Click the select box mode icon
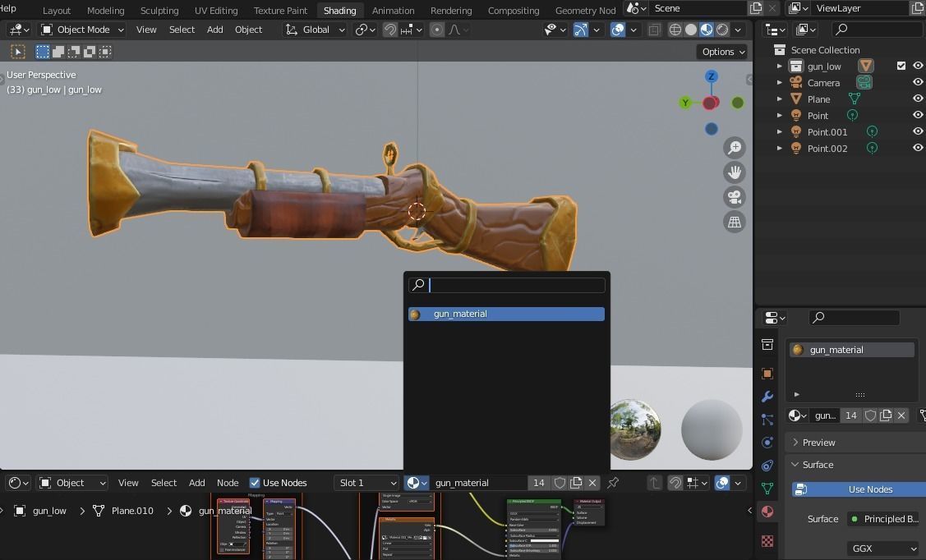 (x=43, y=52)
